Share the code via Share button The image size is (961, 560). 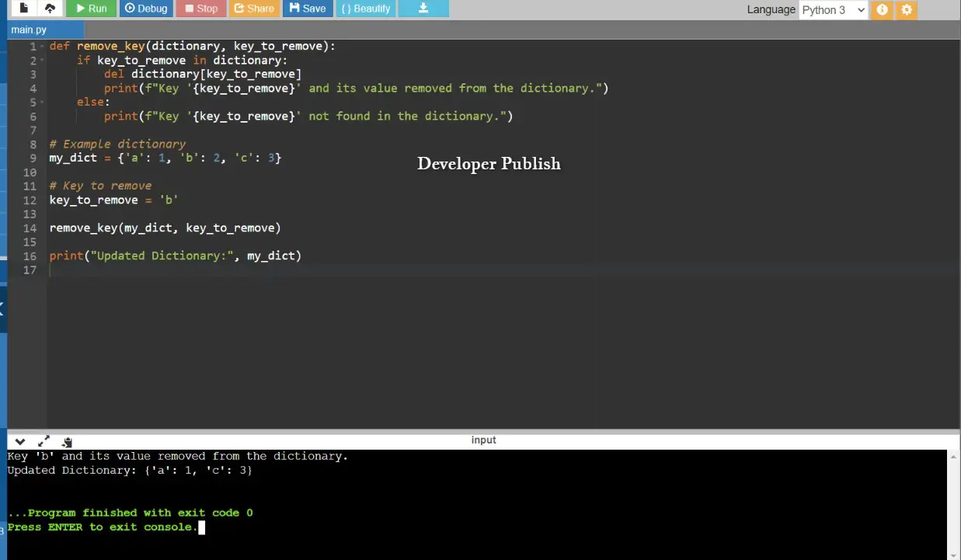[253, 9]
